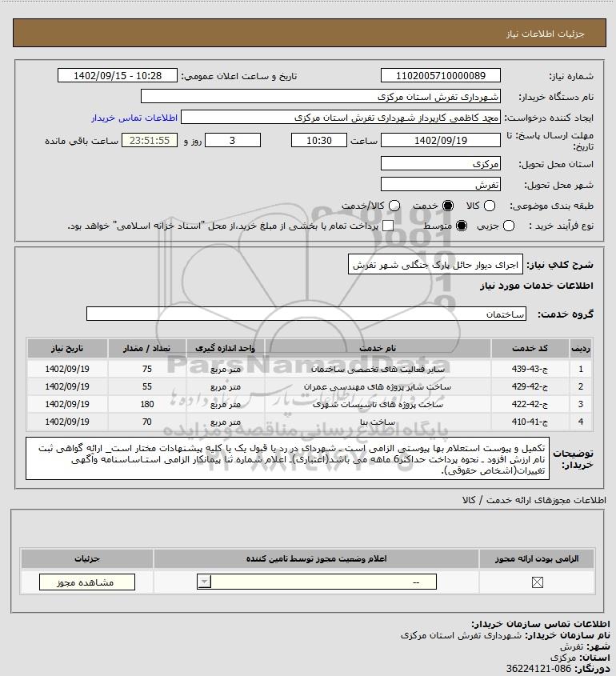Click service name ساخت سایر پروژه های مهندسی عمران
This screenshot has height=676, width=616.
coord(378,387)
